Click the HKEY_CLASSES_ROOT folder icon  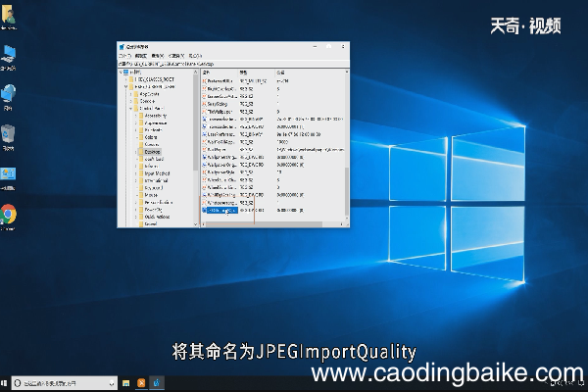click(131, 79)
